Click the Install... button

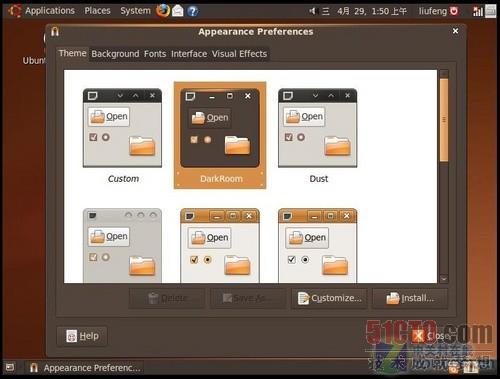click(x=410, y=298)
